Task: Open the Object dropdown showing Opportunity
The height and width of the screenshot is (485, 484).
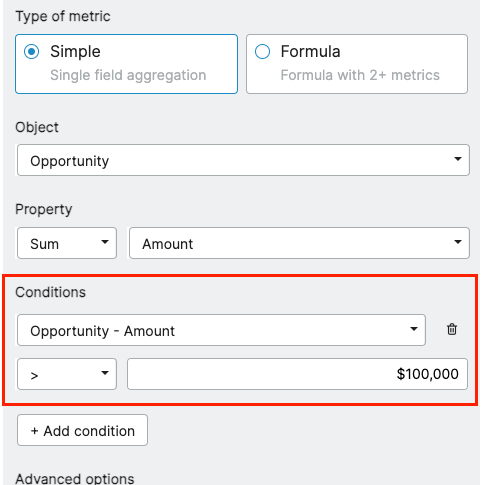Action: point(243,160)
